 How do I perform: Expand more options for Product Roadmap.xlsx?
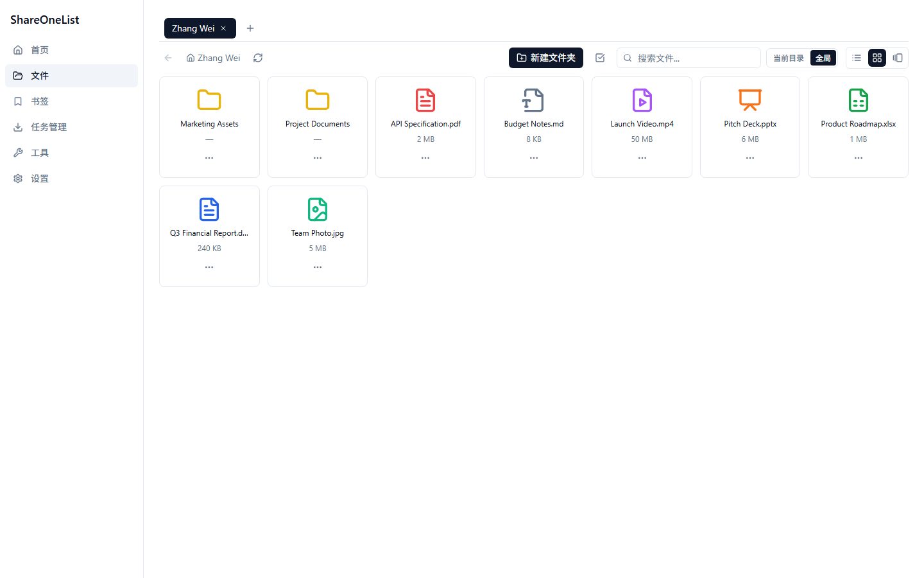tap(859, 158)
